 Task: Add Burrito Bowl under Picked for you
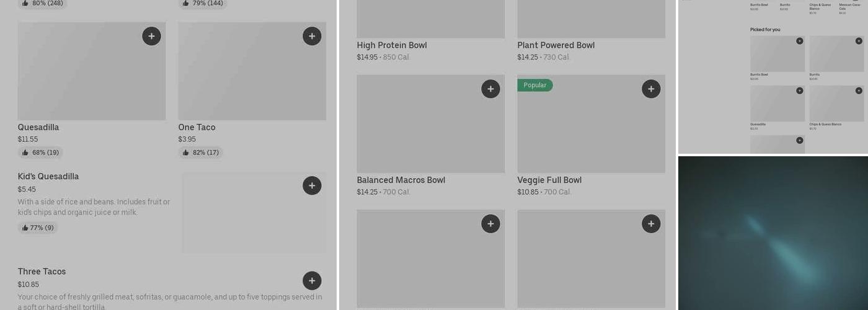(800, 41)
